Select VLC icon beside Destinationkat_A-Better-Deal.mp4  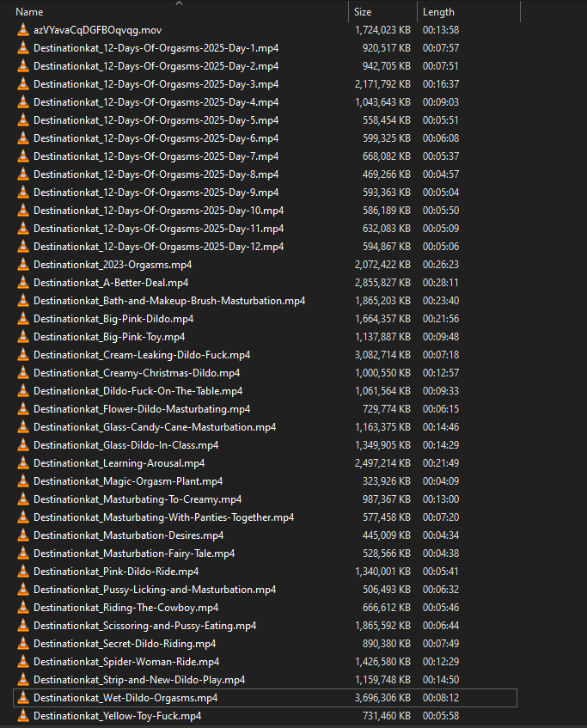pos(22,283)
